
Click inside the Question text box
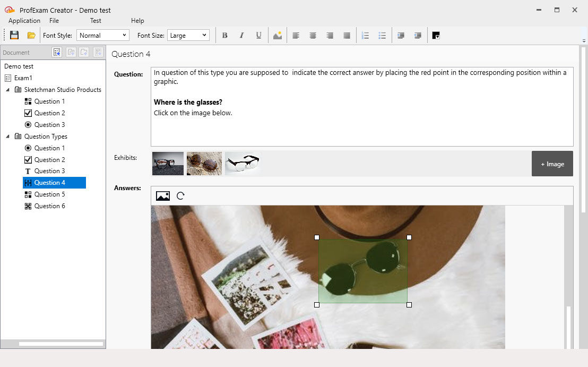tap(362, 107)
